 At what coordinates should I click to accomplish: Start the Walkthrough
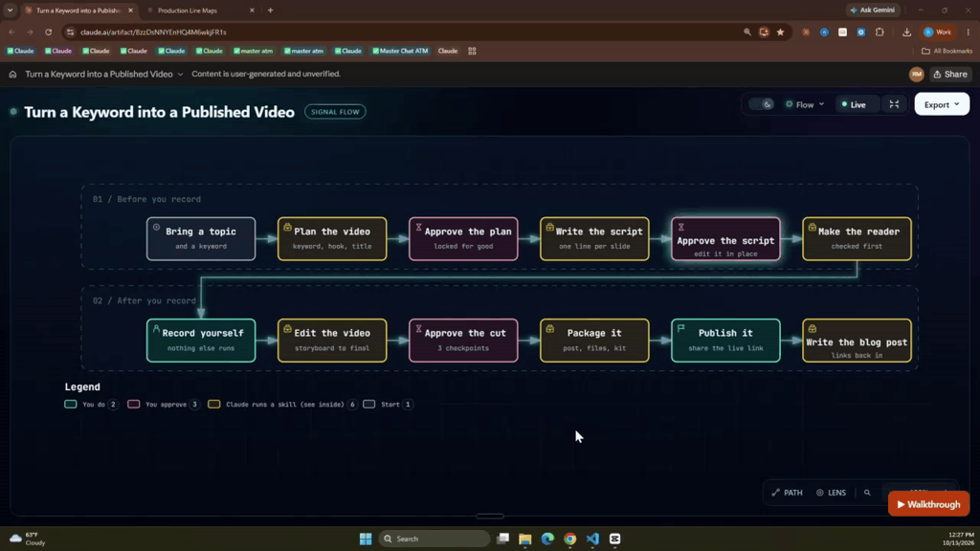[928, 504]
